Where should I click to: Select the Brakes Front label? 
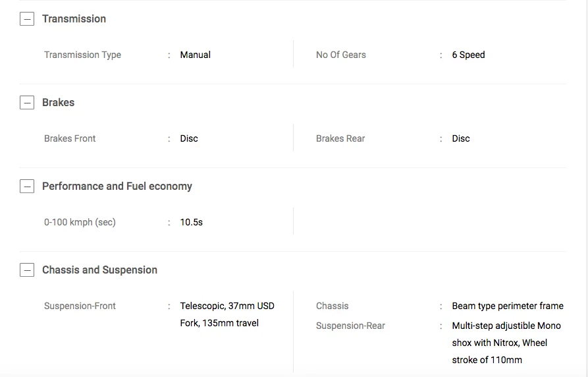[x=70, y=138]
